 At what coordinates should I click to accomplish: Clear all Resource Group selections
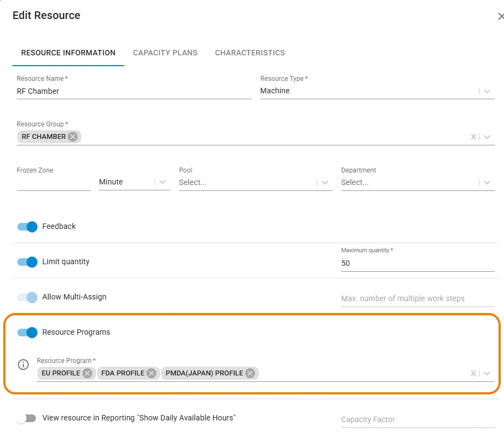(x=474, y=137)
